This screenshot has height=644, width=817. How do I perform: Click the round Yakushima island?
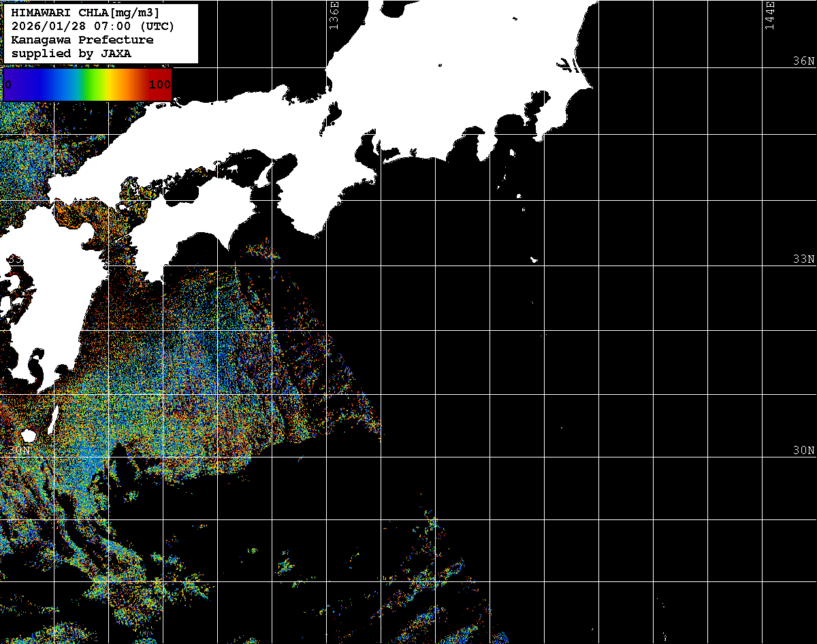[28, 435]
